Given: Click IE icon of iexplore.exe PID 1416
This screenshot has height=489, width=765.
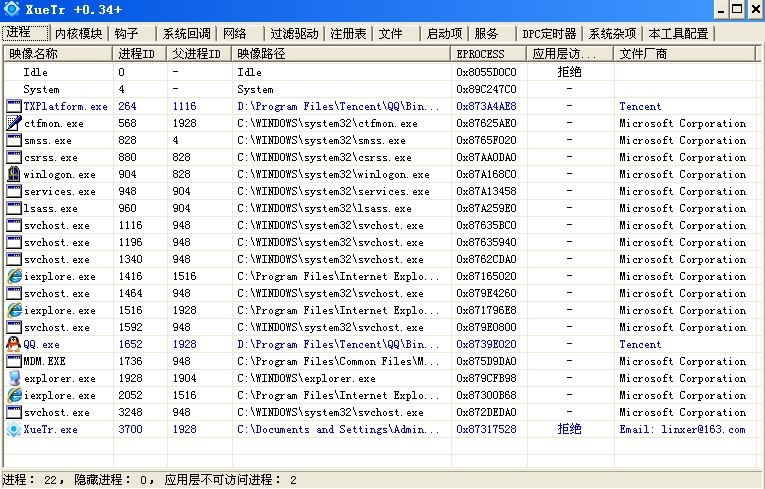Looking at the screenshot, I should [14, 276].
